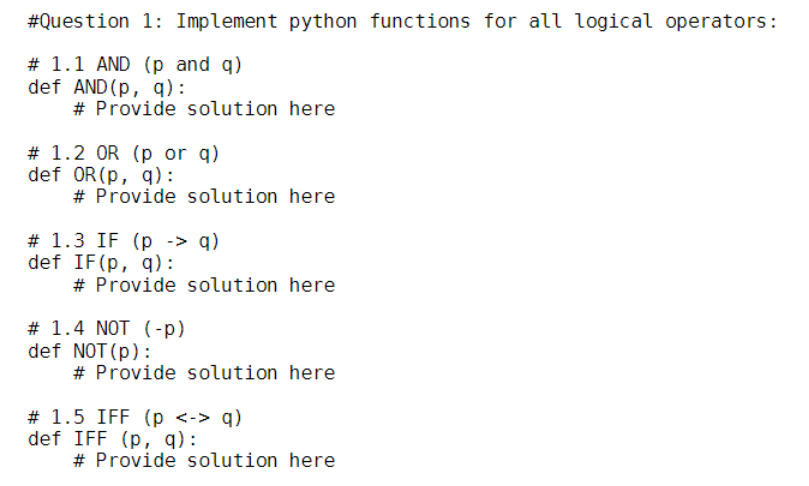Click the Question 1 heading comment
Viewport: 809px width, 486px height.
(402, 22)
